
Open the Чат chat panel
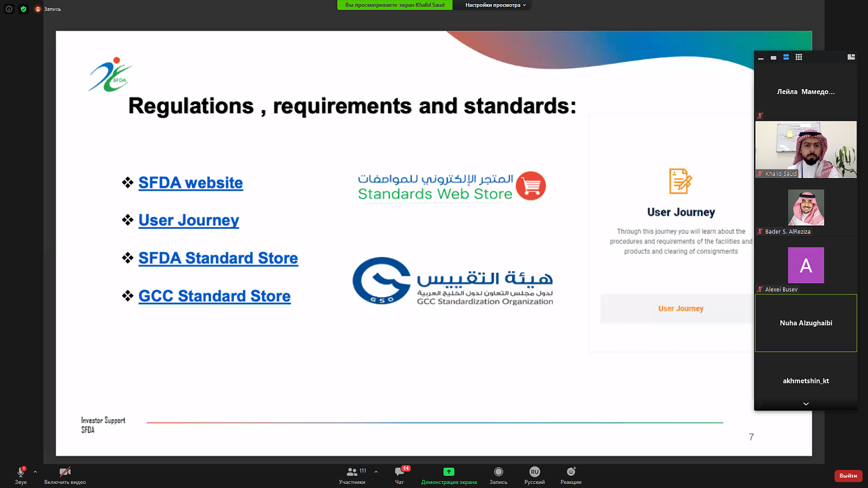400,475
